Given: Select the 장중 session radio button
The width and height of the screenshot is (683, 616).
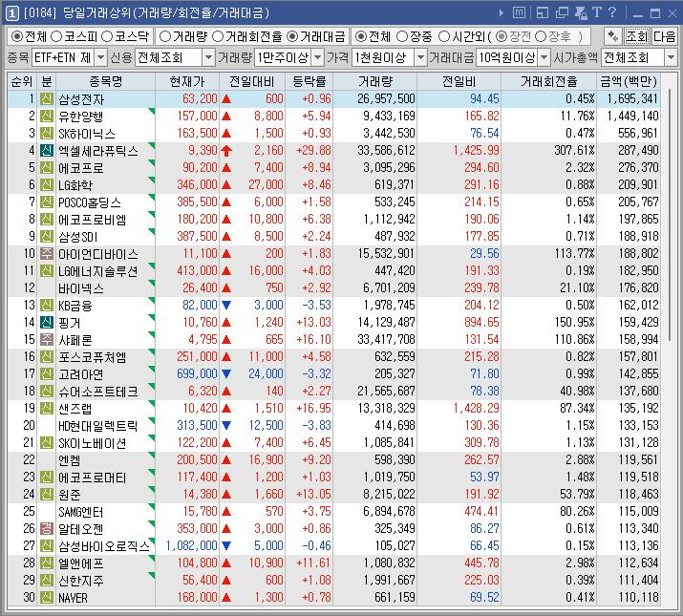Looking at the screenshot, I should tap(402, 36).
